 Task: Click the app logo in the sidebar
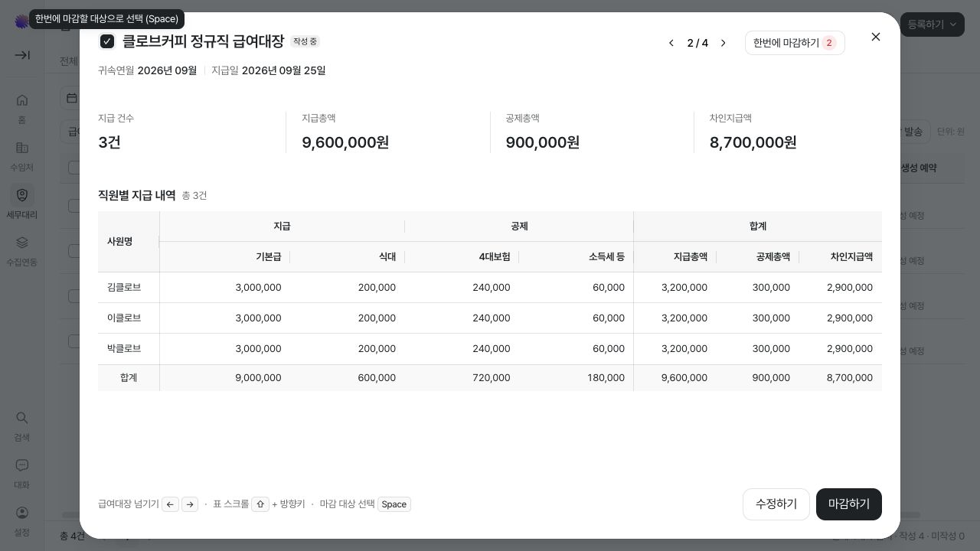pyautogui.click(x=21, y=21)
